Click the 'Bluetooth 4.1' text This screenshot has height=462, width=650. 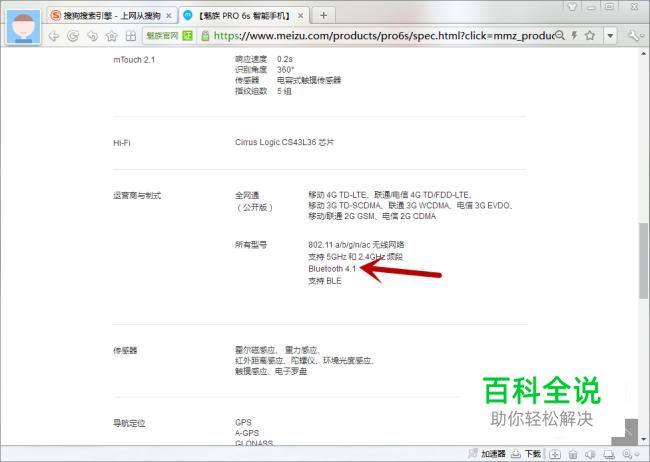point(332,269)
